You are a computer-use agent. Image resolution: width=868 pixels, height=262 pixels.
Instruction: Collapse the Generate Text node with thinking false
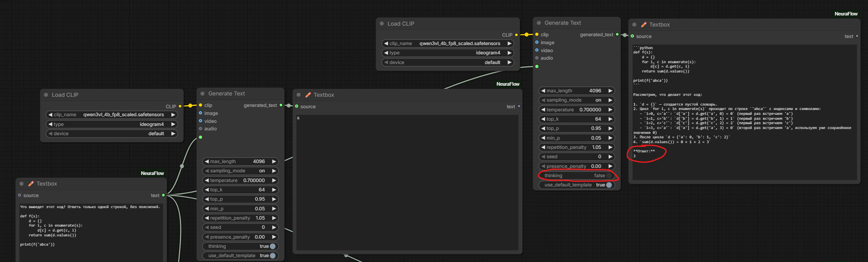tap(538, 23)
